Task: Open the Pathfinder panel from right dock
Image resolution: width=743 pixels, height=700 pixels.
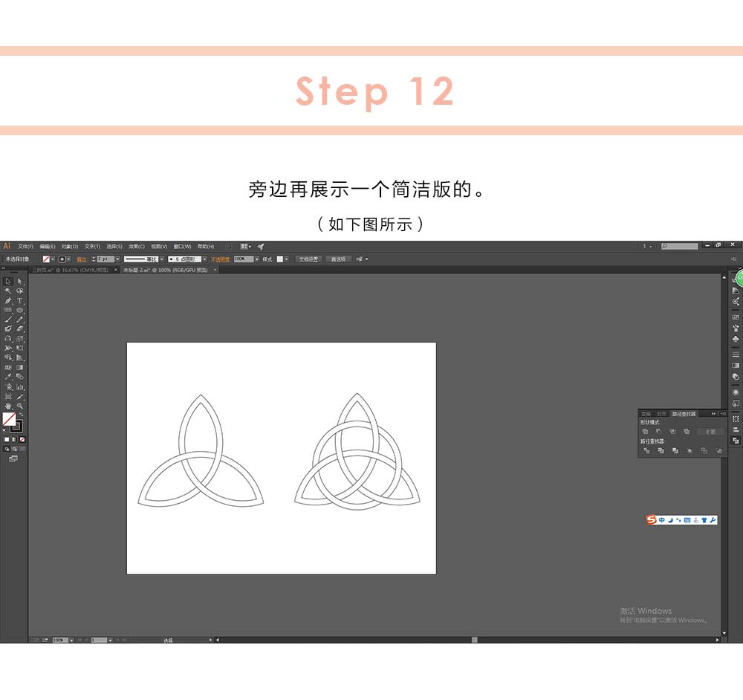Action: 736,441
